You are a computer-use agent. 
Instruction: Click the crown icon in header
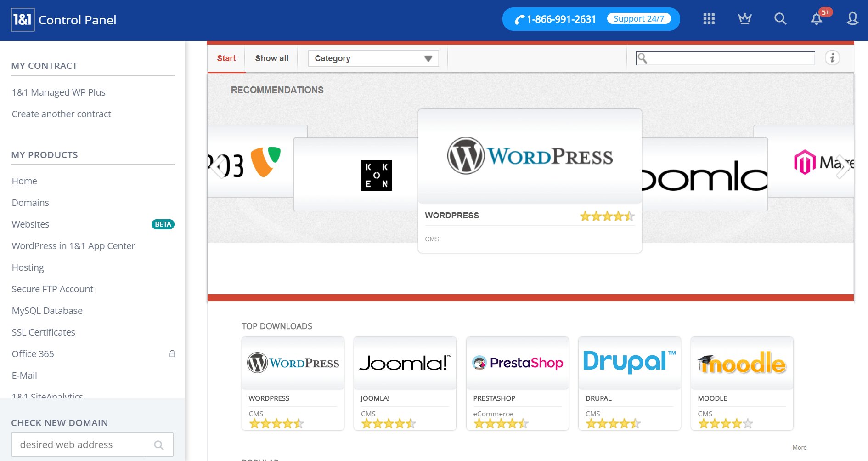click(x=744, y=19)
